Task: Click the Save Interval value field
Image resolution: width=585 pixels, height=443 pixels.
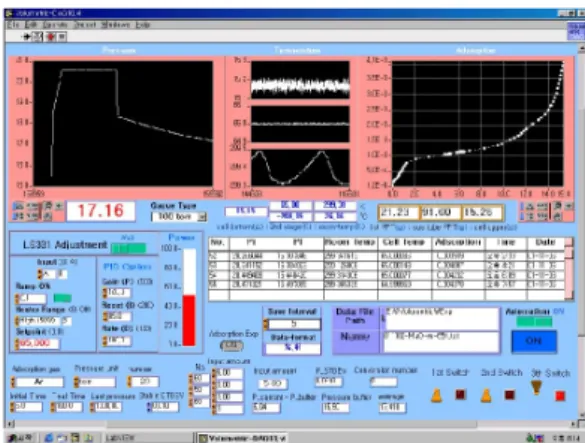Action: (294, 324)
